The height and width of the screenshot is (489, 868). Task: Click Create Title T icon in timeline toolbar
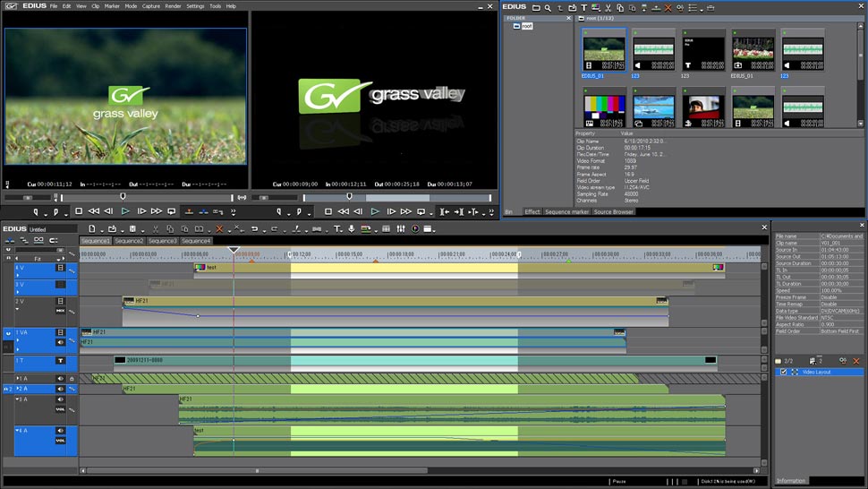click(337, 228)
